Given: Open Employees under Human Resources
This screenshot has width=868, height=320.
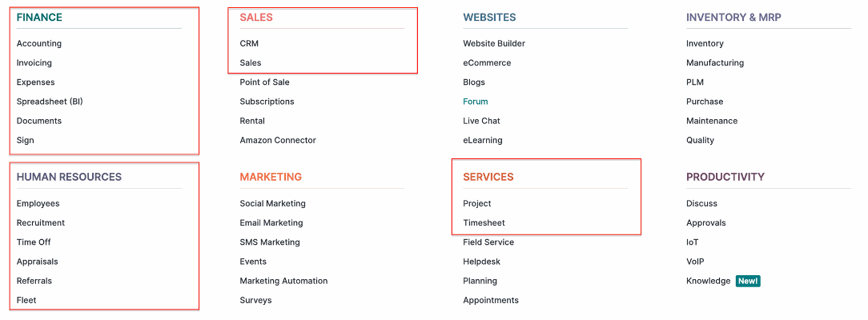Looking at the screenshot, I should (38, 203).
